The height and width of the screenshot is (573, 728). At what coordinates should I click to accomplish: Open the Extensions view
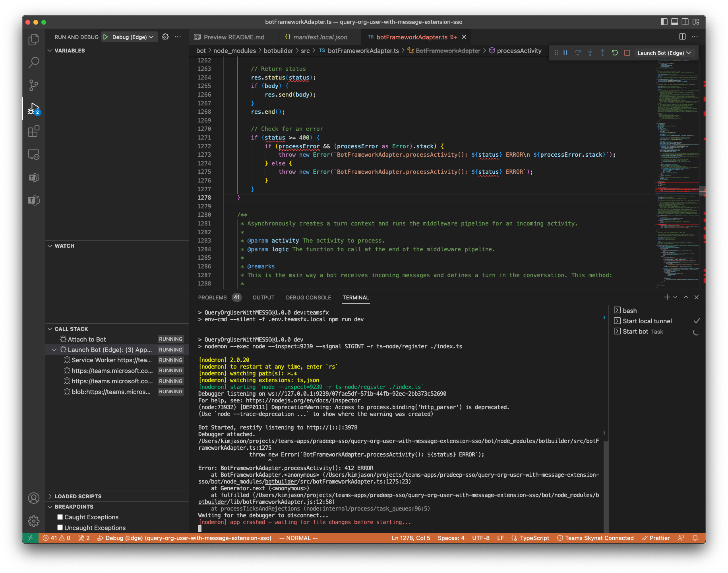(34, 131)
